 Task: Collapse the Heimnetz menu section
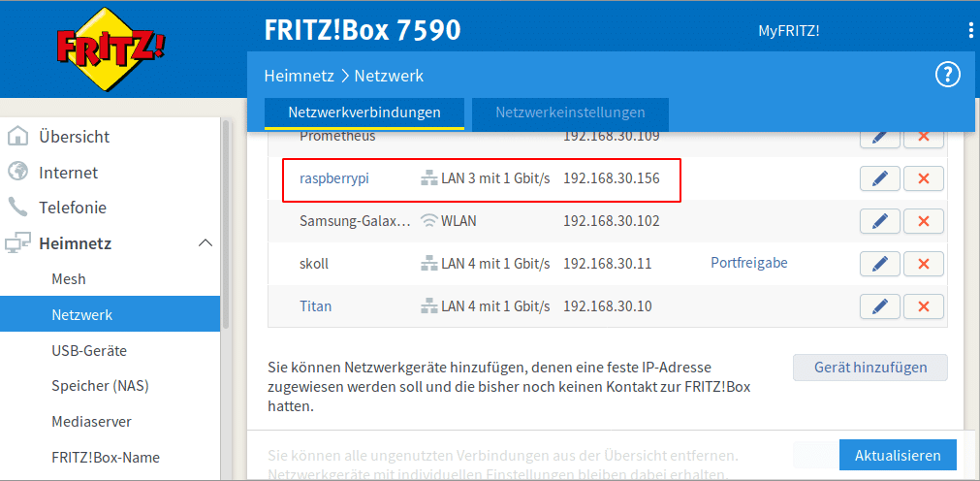pos(205,243)
